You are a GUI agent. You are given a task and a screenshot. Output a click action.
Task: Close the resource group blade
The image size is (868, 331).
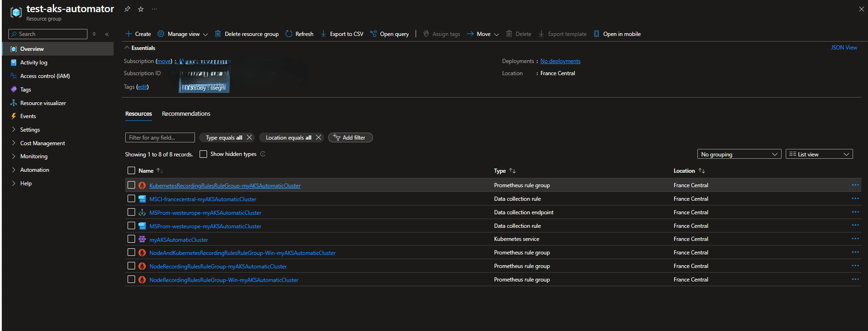861,9
